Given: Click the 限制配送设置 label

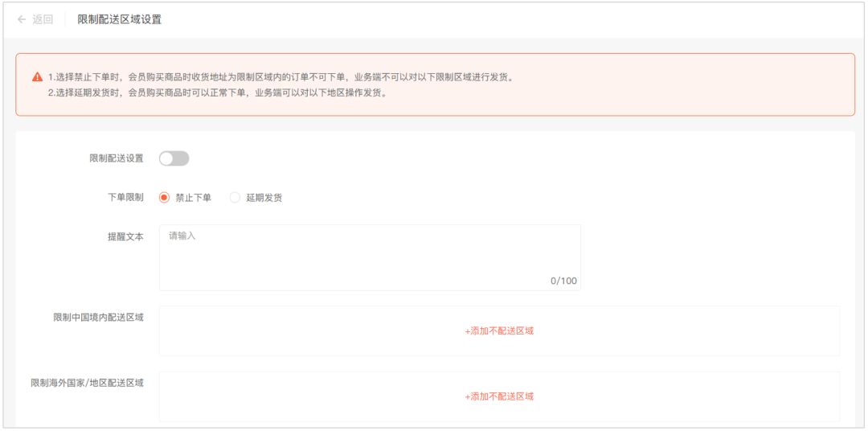Looking at the screenshot, I should pyautogui.click(x=117, y=158).
